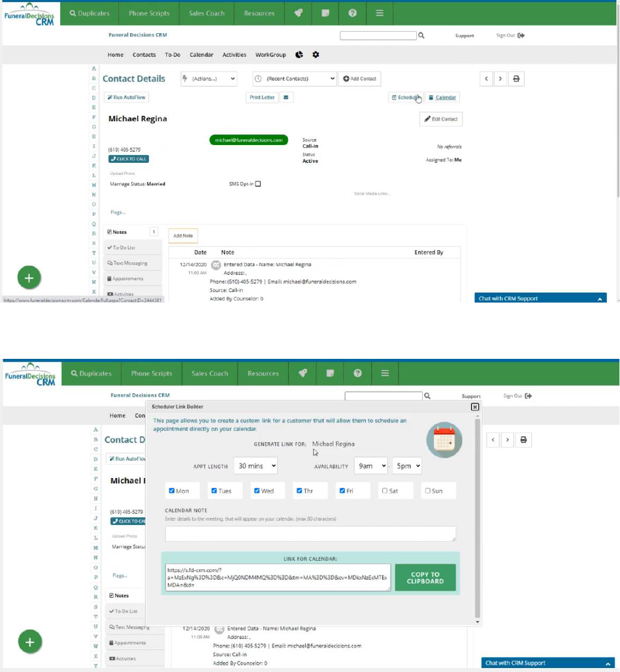620x672 pixels.
Task: Click the notes icon in the green toolbar
Action: click(325, 13)
